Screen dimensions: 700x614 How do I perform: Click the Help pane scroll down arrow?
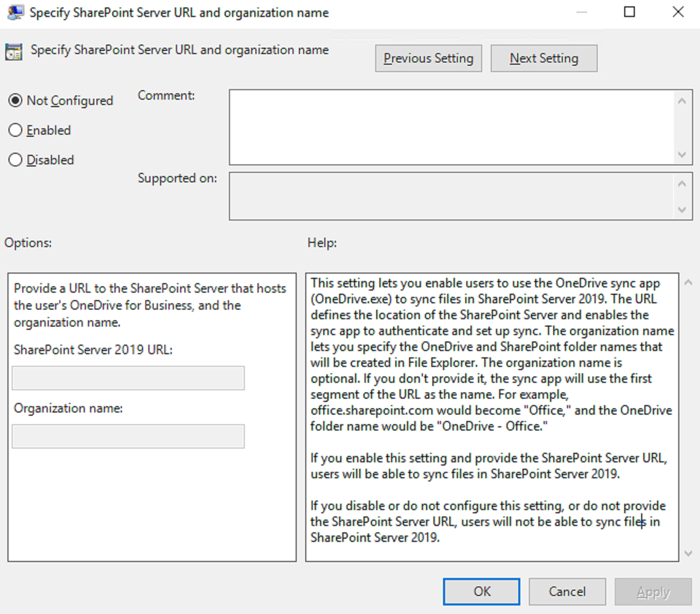point(688,553)
